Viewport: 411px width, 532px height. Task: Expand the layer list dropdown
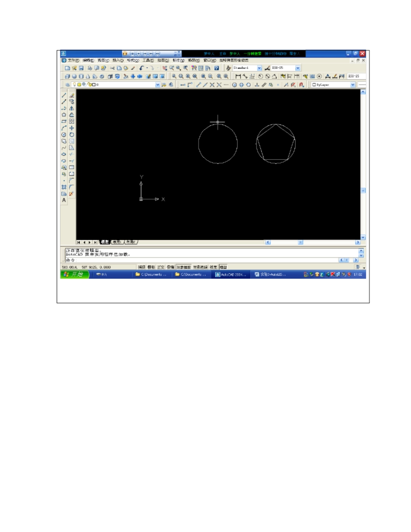pos(157,85)
